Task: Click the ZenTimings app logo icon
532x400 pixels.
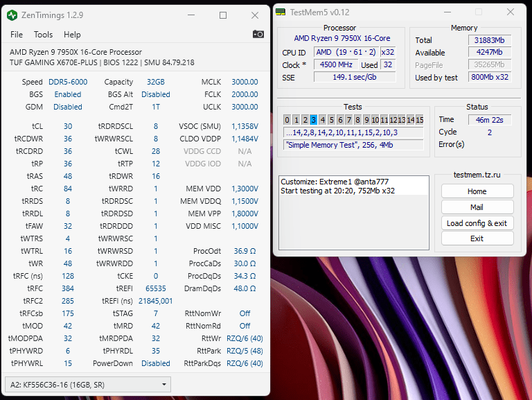Action: (12, 15)
